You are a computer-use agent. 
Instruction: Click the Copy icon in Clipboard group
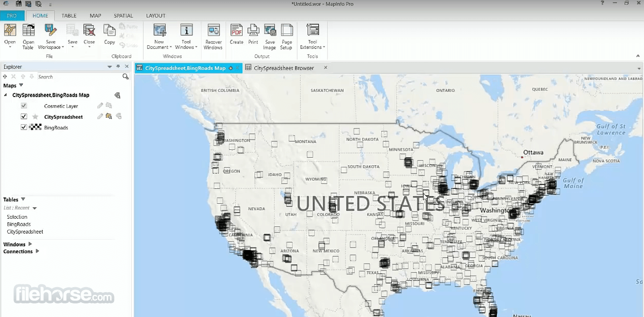(x=110, y=30)
